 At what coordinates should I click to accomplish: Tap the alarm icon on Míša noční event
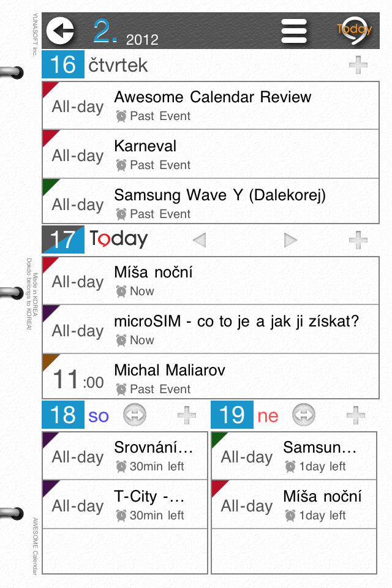tap(122, 292)
